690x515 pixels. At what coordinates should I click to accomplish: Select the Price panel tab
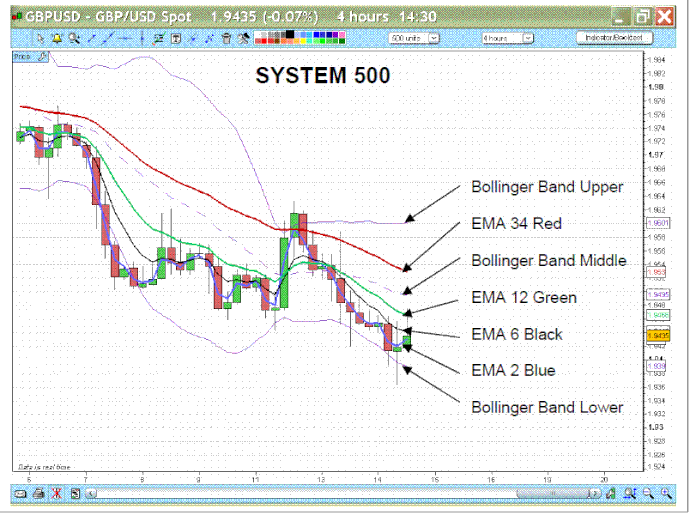tap(30, 56)
